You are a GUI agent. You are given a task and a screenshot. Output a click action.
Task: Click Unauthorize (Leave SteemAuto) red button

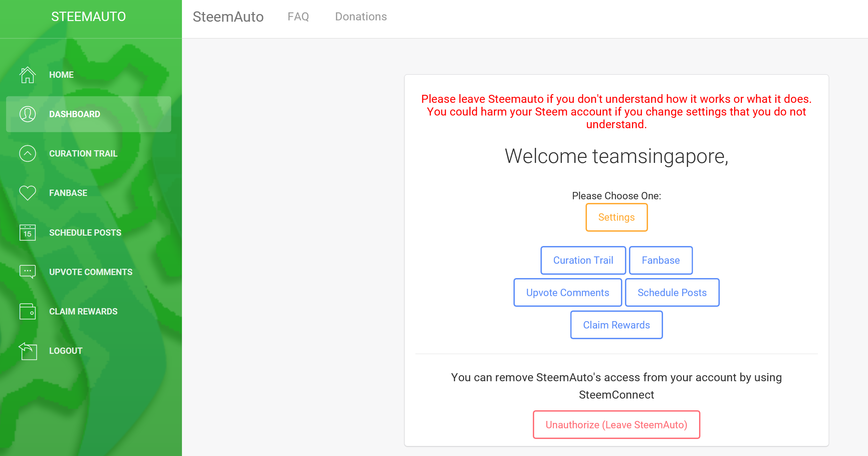click(616, 425)
